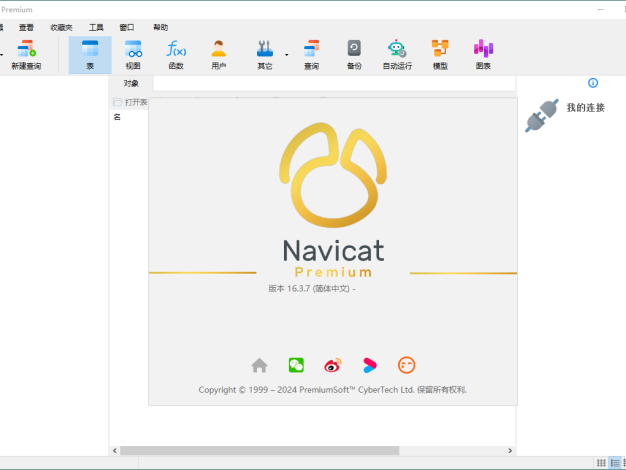Select the View (视图) toolbar icon
The width and height of the screenshot is (626, 470).
[133, 55]
